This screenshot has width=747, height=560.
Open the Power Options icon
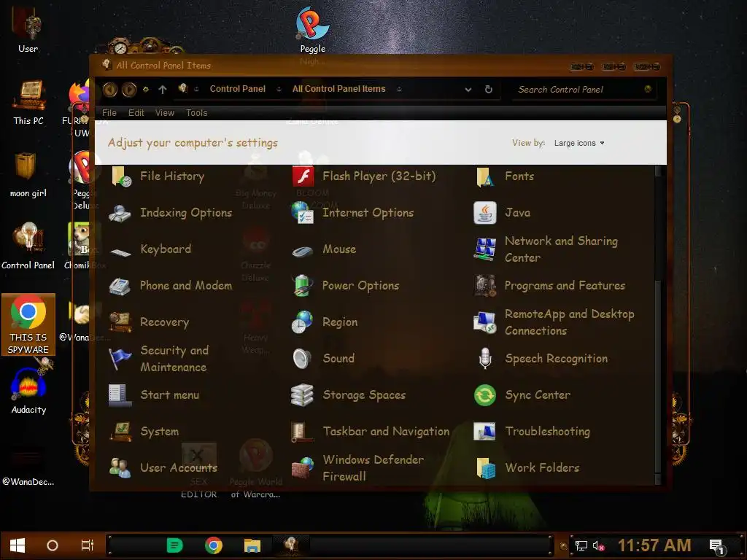coord(303,286)
